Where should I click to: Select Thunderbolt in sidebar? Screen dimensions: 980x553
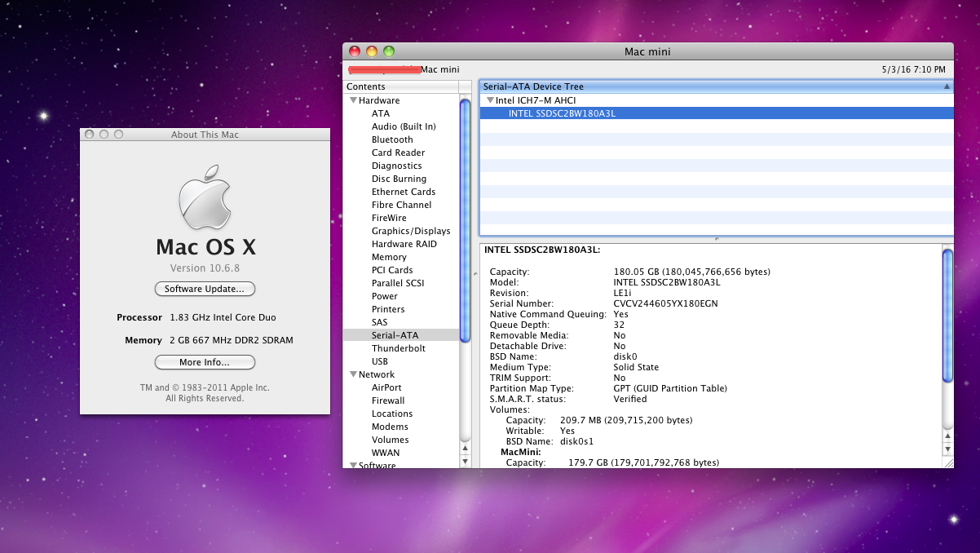pos(399,348)
